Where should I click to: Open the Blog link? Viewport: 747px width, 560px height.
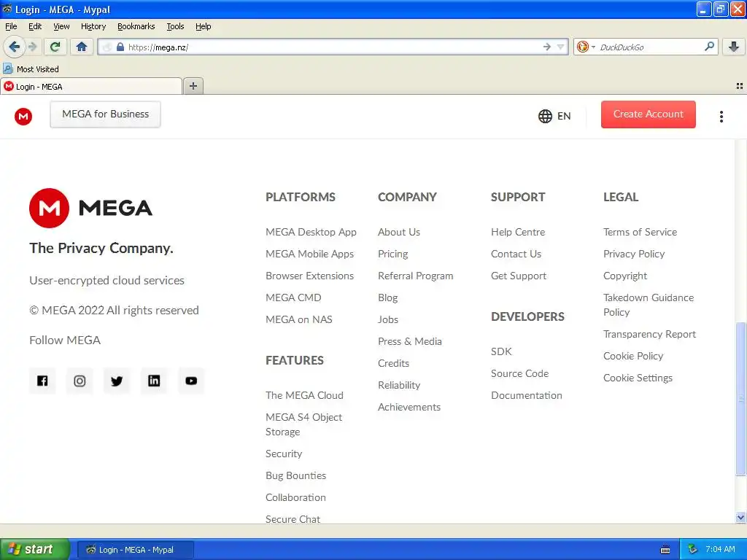tap(387, 297)
